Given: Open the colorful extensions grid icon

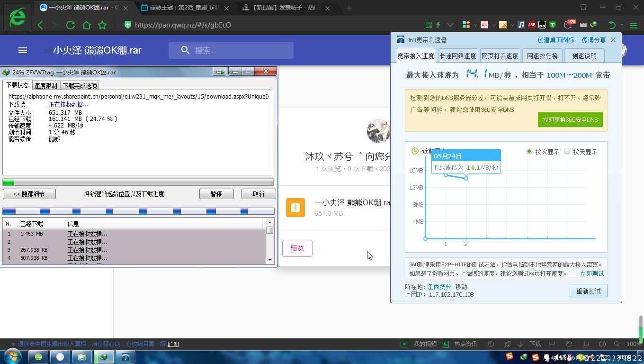Looking at the screenshot, I should click(x=466, y=25).
